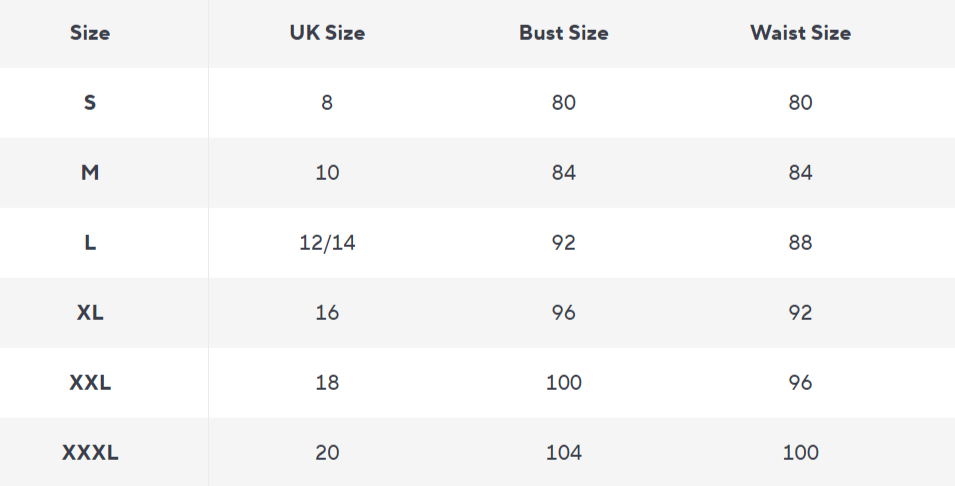Select the L size row label
The height and width of the screenshot is (486, 955).
[90, 243]
